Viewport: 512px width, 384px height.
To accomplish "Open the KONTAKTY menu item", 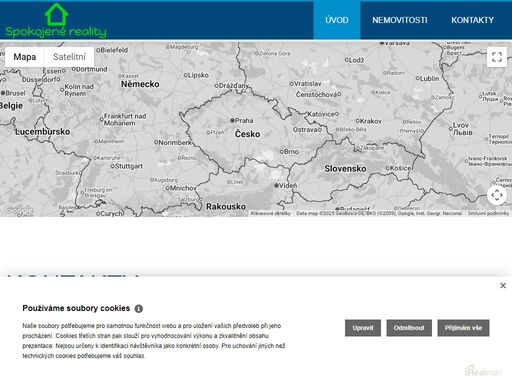I will [x=472, y=20].
